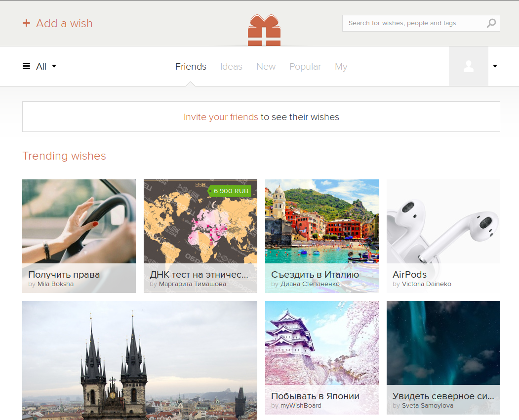Click the magnifier search icon
The width and height of the screenshot is (519, 420).
(x=491, y=23)
